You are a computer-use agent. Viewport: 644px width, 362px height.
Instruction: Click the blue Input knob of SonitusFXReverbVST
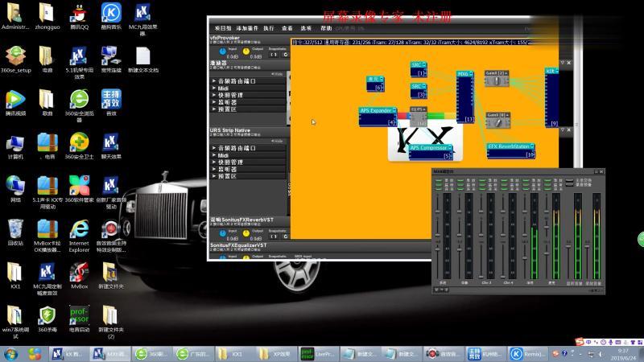[x=223, y=233]
